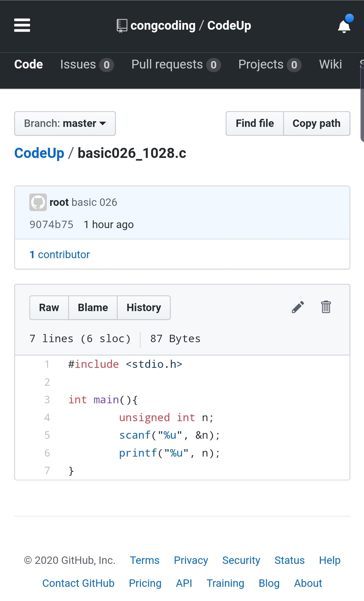
Task: View the Raw file
Action: 49,308
